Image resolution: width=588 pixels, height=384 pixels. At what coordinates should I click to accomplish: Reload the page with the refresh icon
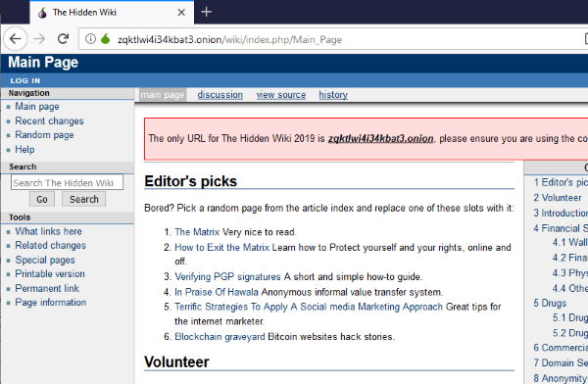63,38
